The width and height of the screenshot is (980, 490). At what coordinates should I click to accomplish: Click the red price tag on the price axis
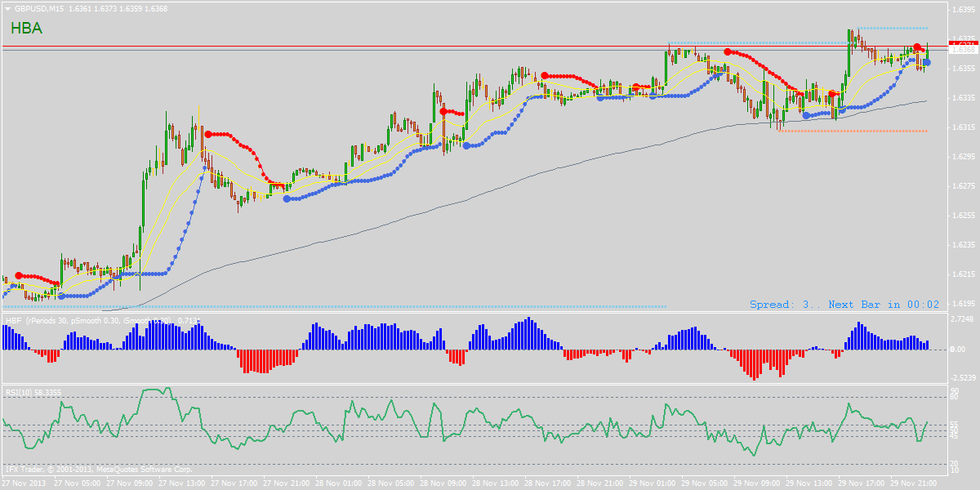click(x=964, y=42)
